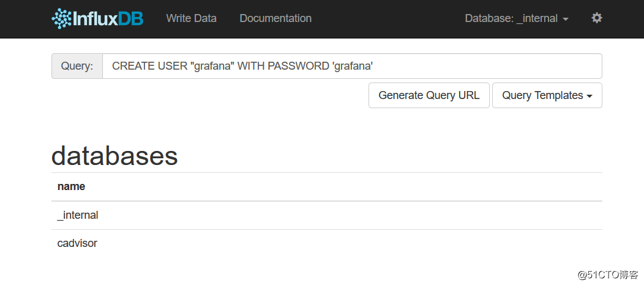Expand the Database: _internal dropdown
This screenshot has height=286, width=644.
point(517,18)
